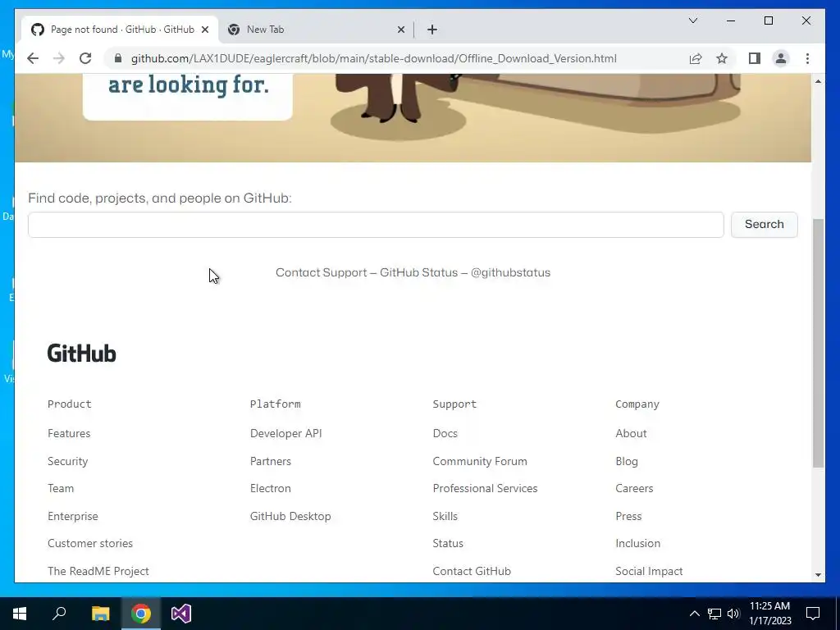Open the notification center icon
The height and width of the screenshot is (630, 840).
813,614
